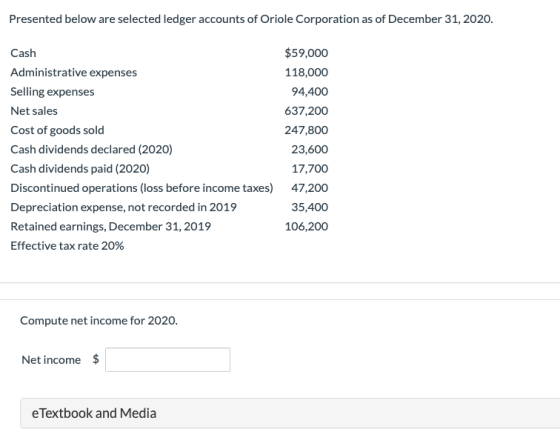
Task: Select the 94,400 selling expenses value
Action: pyautogui.click(x=310, y=91)
